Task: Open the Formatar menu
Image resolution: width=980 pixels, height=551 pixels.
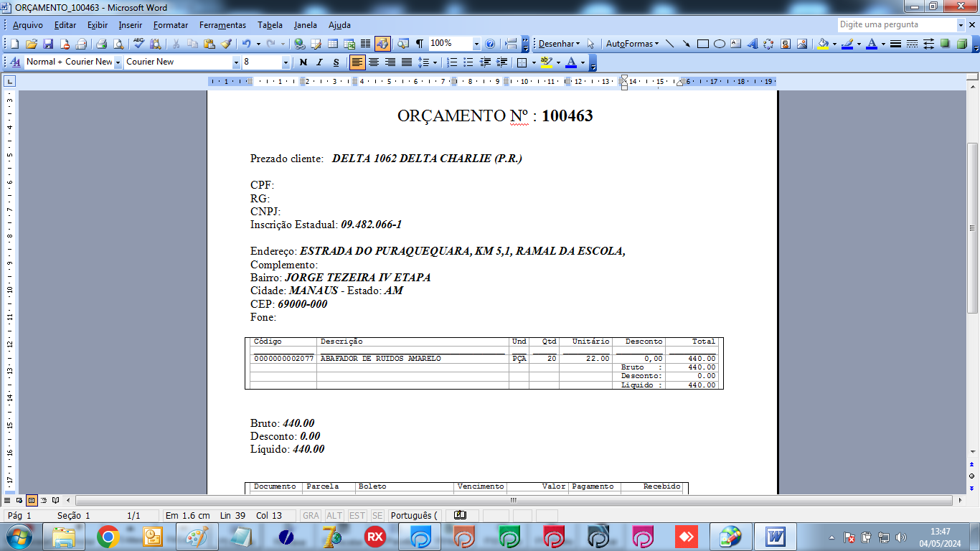Action: tap(170, 25)
